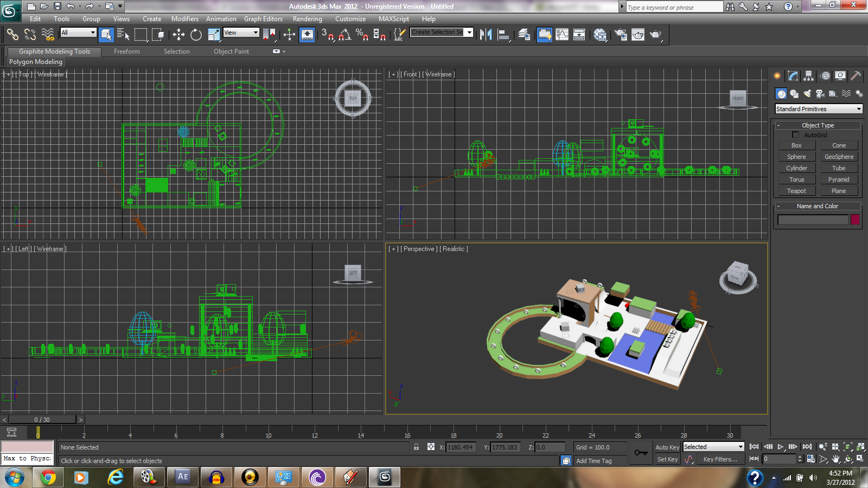
Task: Enable Auto Key animation mode
Action: (667, 447)
